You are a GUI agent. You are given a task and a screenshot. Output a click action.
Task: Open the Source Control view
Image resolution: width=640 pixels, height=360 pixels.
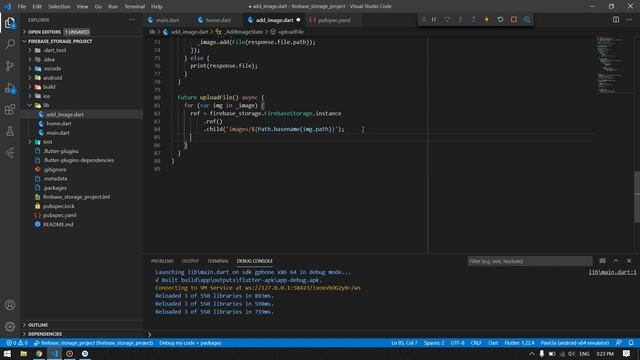10,66
